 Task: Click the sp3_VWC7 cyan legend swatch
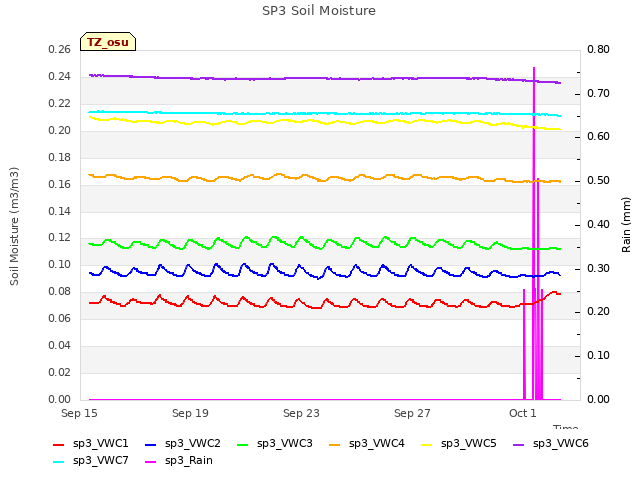click(x=58, y=462)
